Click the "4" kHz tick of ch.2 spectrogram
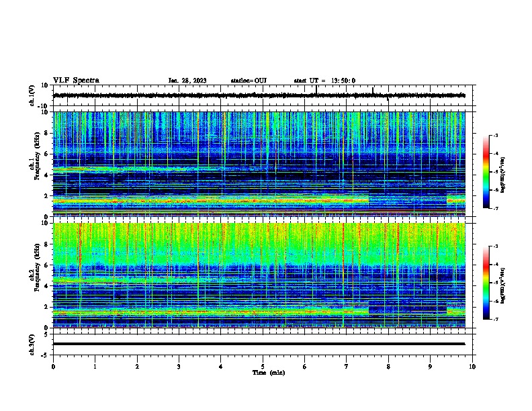This screenshot has width=532, height=411. click(x=46, y=286)
